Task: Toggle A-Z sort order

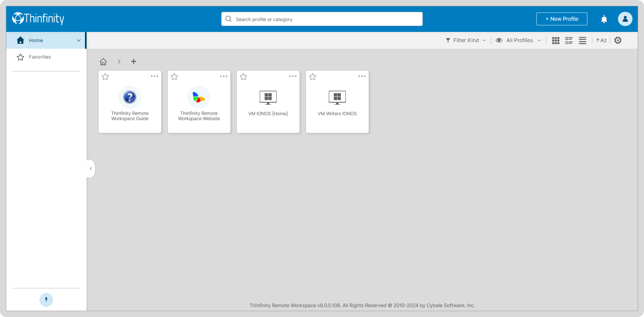Action: point(601,40)
